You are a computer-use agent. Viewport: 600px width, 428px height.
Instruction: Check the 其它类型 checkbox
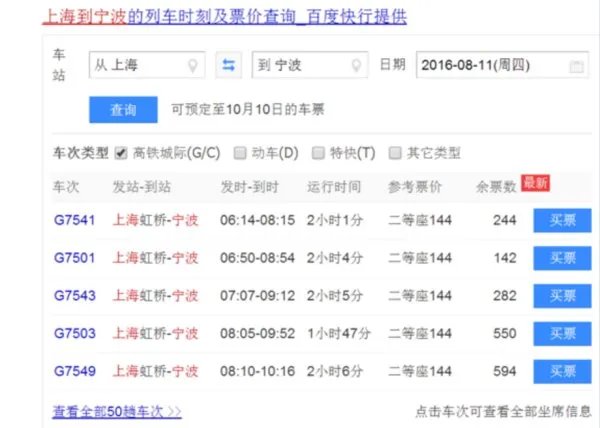(x=395, y=153)
